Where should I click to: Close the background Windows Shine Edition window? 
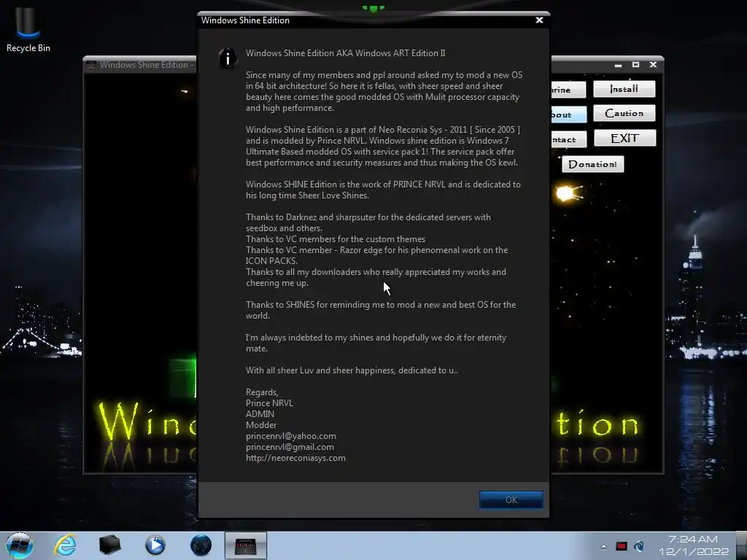[x=653, y=64]
